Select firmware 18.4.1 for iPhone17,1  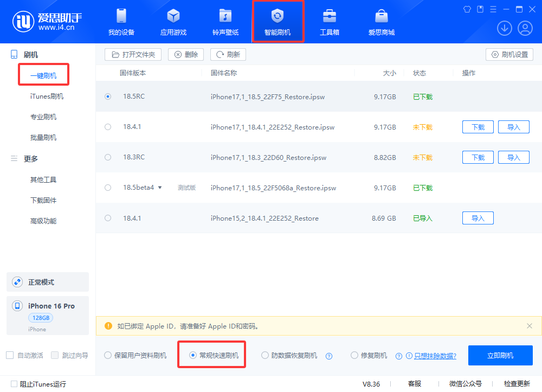coord(108,127)
